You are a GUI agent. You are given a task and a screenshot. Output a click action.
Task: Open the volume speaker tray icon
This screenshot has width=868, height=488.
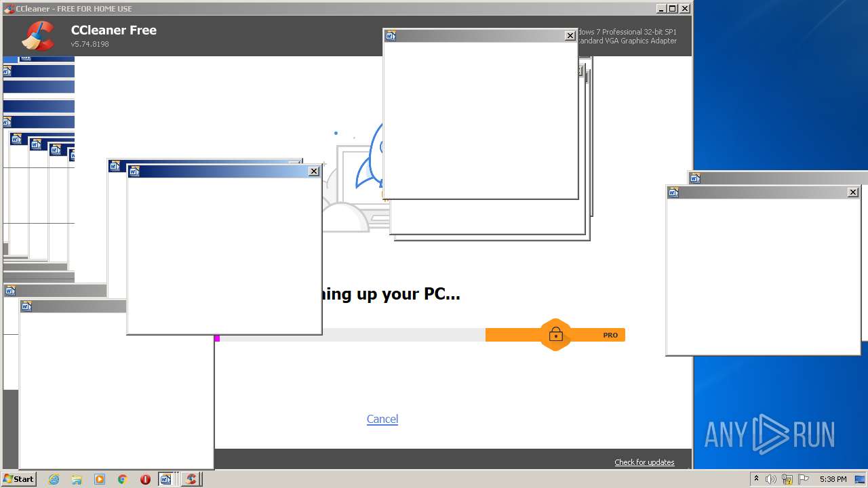click(x=771, y=479)
